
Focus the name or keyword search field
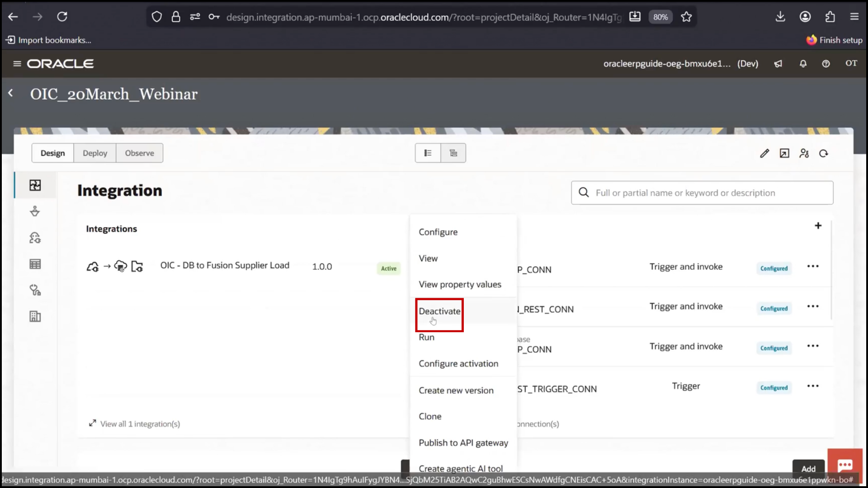[x=702, y=193]
